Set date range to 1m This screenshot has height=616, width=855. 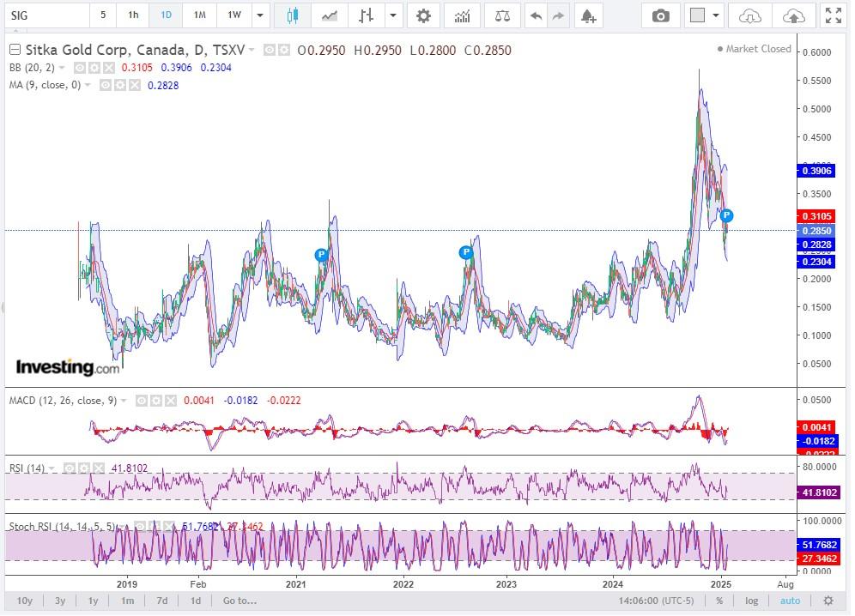coord(127,601)
